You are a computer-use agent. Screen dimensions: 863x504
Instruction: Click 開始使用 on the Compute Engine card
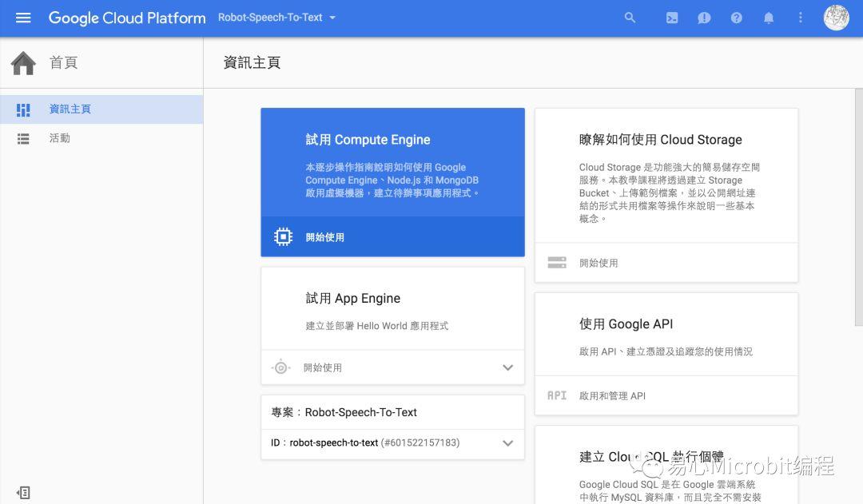324,237
